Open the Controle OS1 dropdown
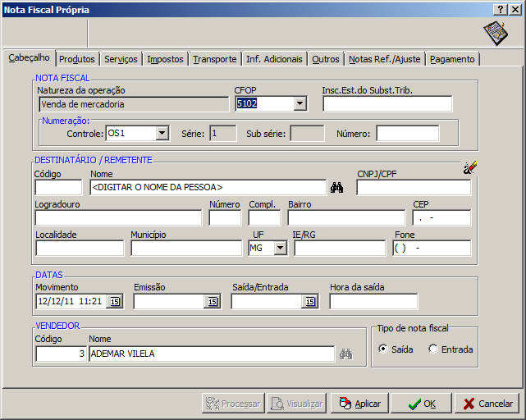This screenshot has width=526, height=420. (162, 133)
